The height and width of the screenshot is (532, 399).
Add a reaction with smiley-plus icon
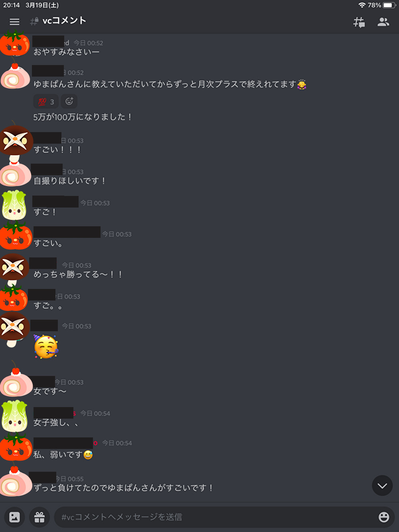pyautogui.click(x=69, y=101)
